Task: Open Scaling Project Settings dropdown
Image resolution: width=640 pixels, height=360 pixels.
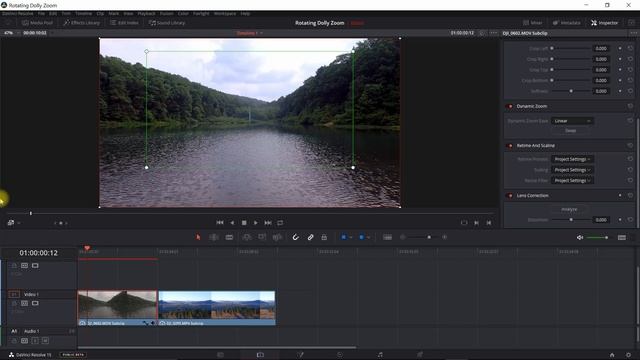Action: click(x=572, y=170)
